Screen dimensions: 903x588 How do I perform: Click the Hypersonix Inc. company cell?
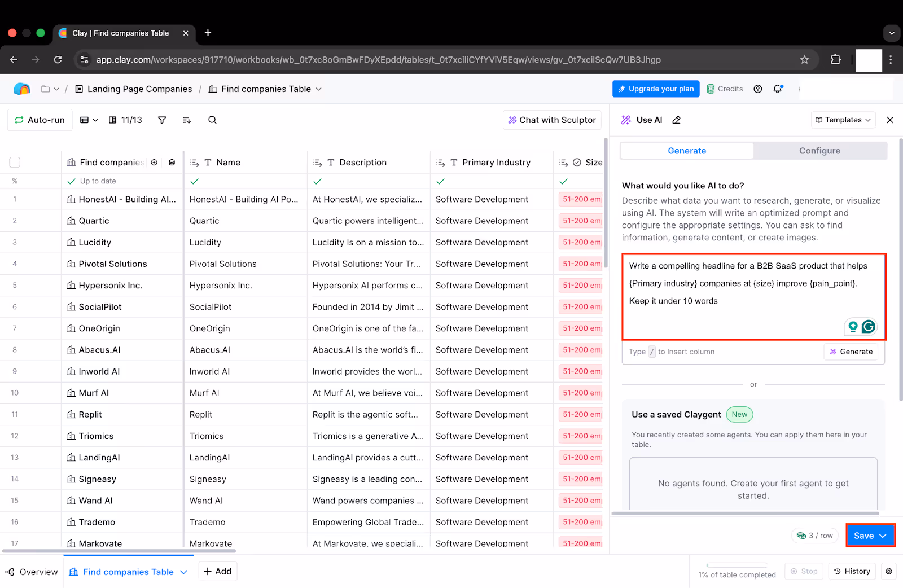(x=122, y=286)
